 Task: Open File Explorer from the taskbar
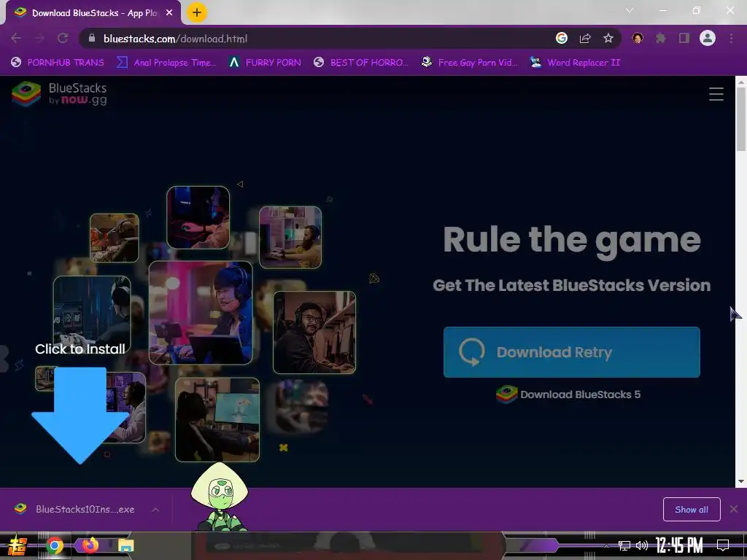click(x=125, y=545)
